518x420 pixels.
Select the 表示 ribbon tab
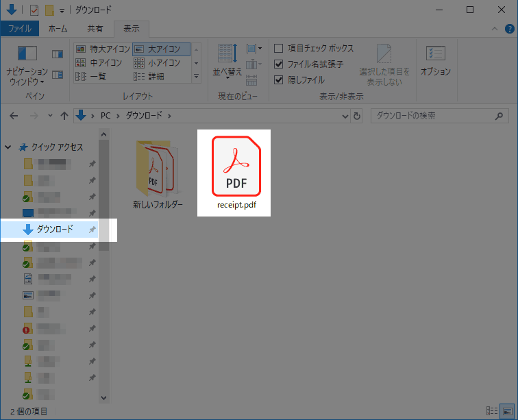[132, 29]
